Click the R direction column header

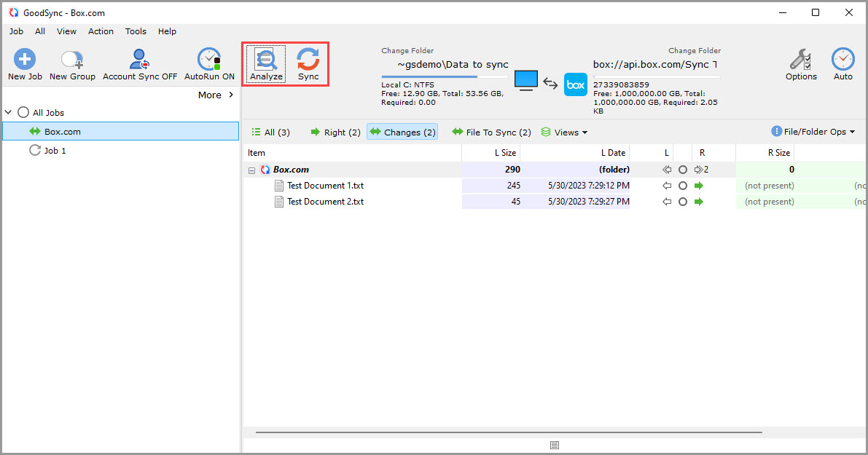point(702,153)
